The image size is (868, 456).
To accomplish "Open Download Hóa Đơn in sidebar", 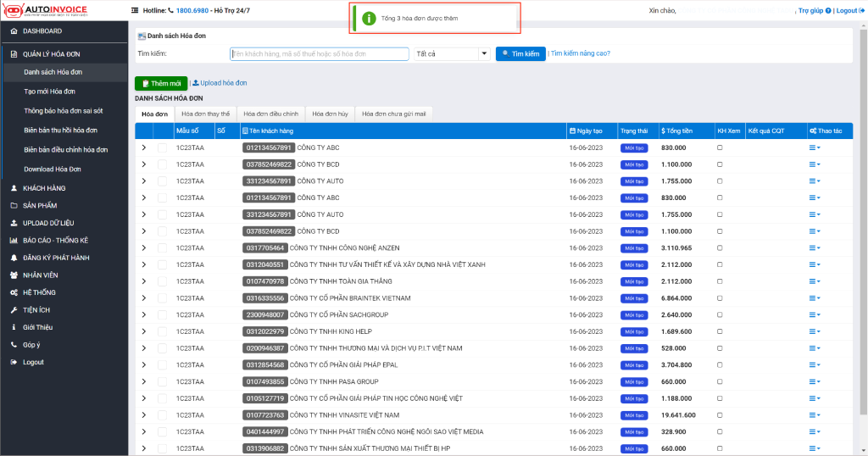I will click(52, 170).
